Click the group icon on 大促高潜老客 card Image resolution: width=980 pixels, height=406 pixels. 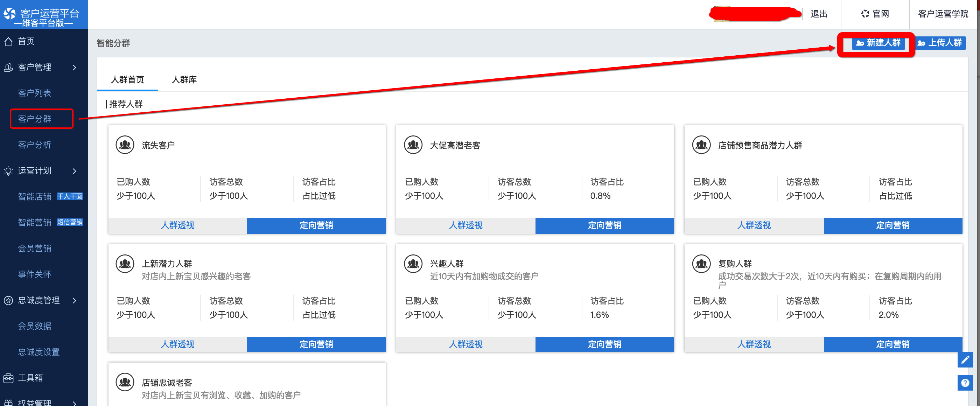[x=413, y=145]
